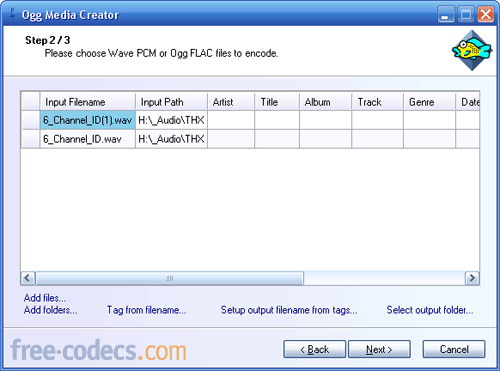Click the Genre cell for 6_Channel_ID.wav
Image resolution: width=500 pixels, height=371 pixels.
click(429, 139)
